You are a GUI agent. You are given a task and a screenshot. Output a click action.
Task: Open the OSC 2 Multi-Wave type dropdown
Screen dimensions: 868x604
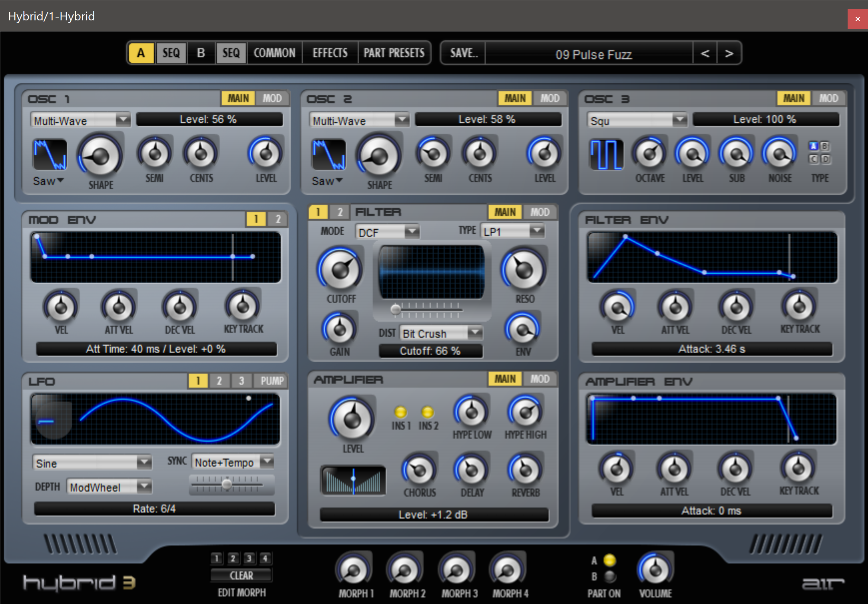(x=359, y=120)
